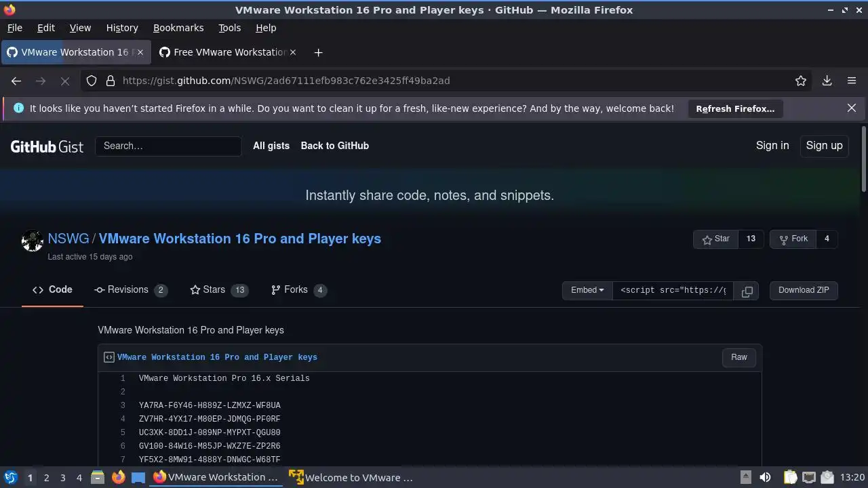This screenshot has width=868, height=488.
Task: Click the filename link in the file header
Action: click(217, 357)
